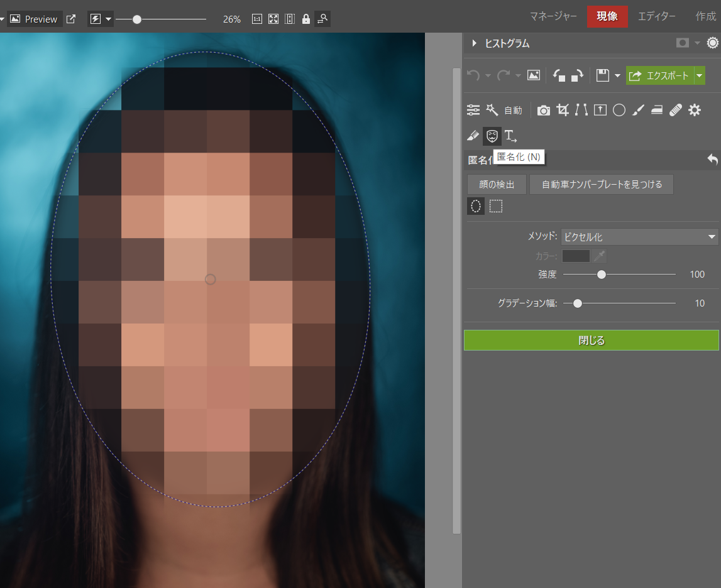The width and height of the screenshot is (721, 588).
Task: Click the 自動 button
Action: pyautogui.click(x=513, y=111)
